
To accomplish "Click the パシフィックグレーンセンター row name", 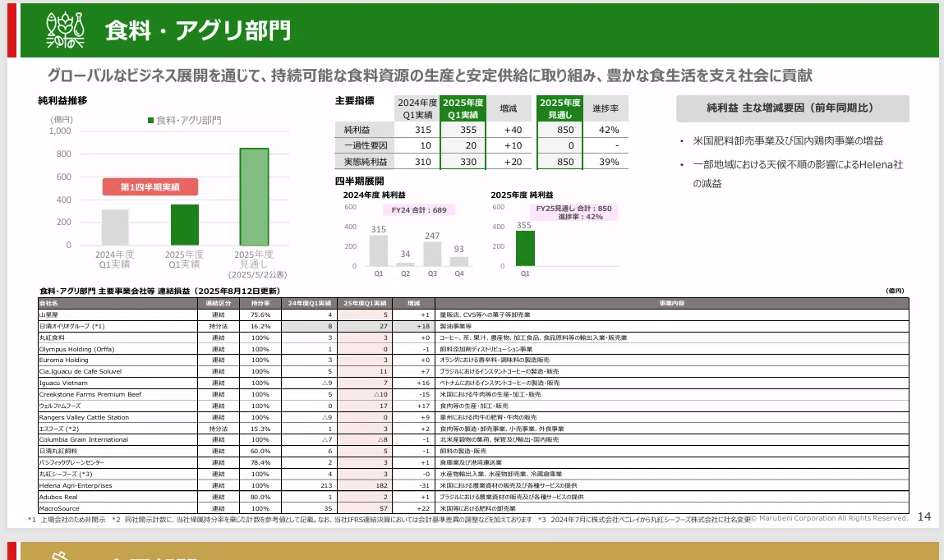I will (71, 462).
